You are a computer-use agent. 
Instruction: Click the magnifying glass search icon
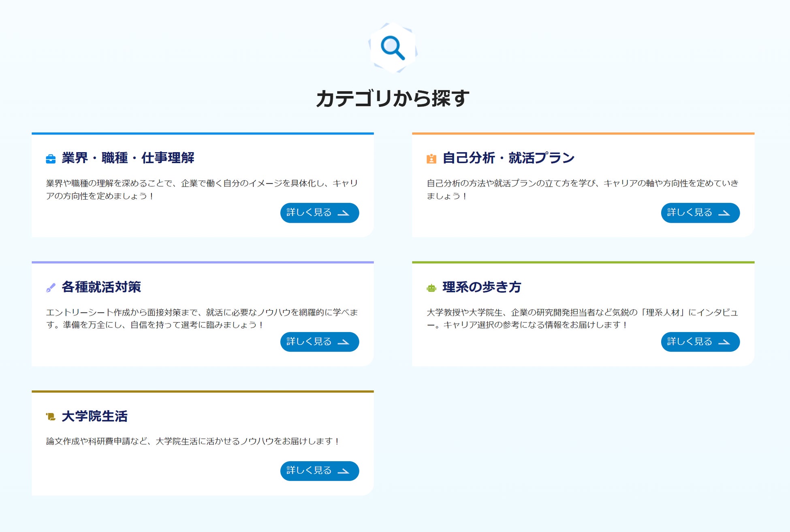[x=393, y=48]
